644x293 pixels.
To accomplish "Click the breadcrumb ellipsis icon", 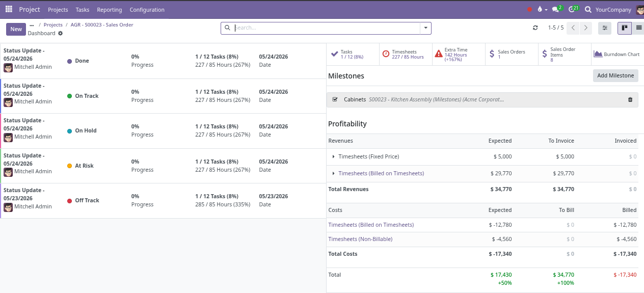I will (32, 24).
